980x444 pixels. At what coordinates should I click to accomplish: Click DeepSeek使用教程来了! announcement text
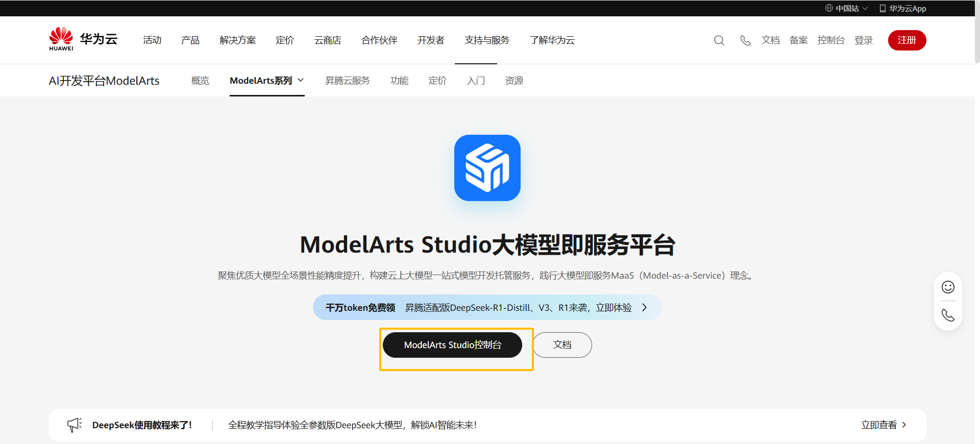[x=142, y=425]
